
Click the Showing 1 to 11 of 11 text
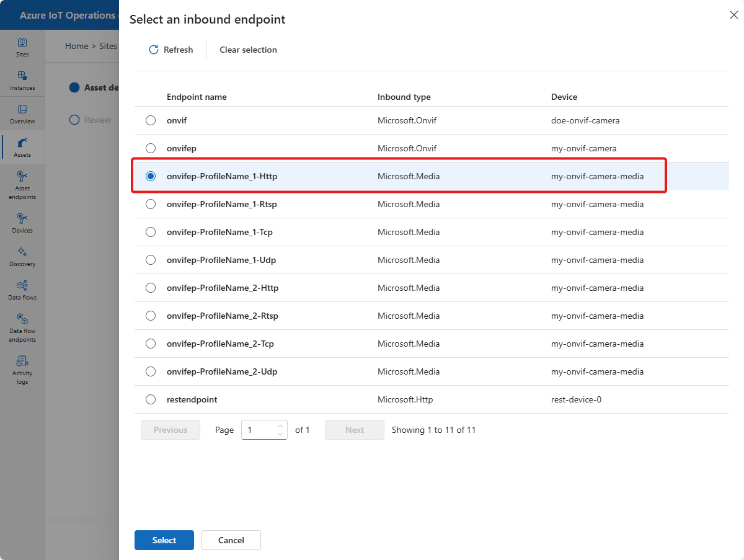coord(434,430)
